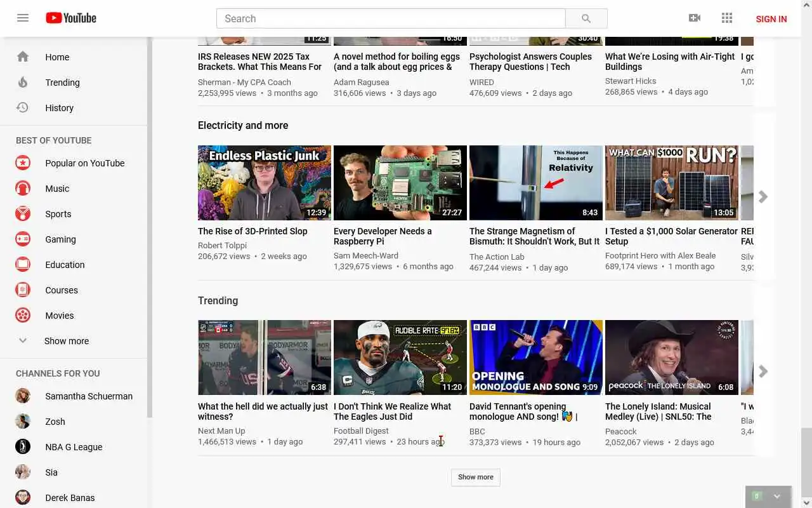Open Samantha Schuerman channel avatar

[23, 396]
